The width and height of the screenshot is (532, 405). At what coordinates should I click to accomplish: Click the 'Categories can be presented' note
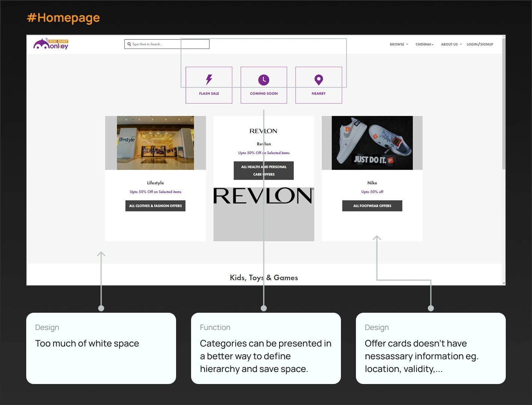click(x=266, y=356)
